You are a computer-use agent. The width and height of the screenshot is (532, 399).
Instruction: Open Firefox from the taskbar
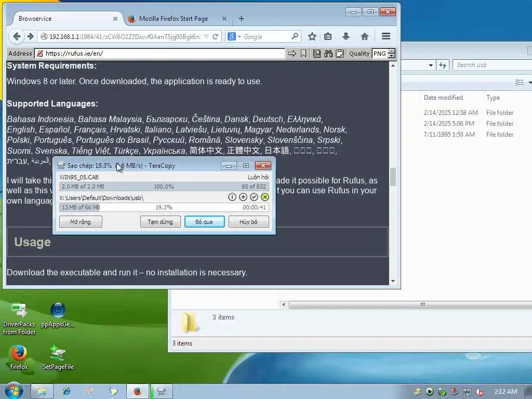(137, 392)
